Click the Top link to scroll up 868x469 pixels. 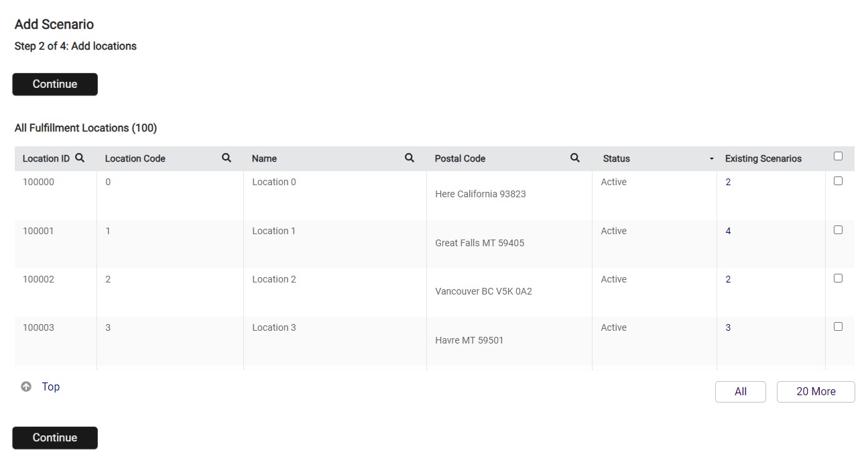50,386
